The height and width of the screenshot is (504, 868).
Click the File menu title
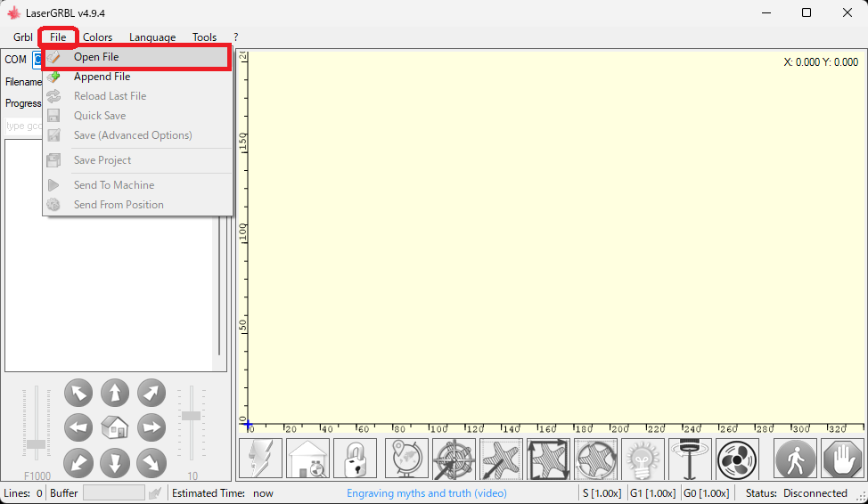point(58,37)
